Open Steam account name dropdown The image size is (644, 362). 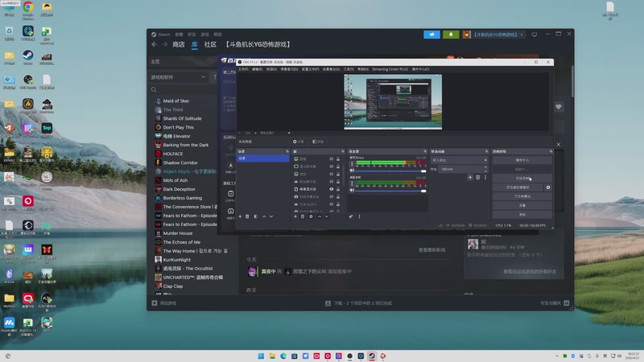click(498, 35)
